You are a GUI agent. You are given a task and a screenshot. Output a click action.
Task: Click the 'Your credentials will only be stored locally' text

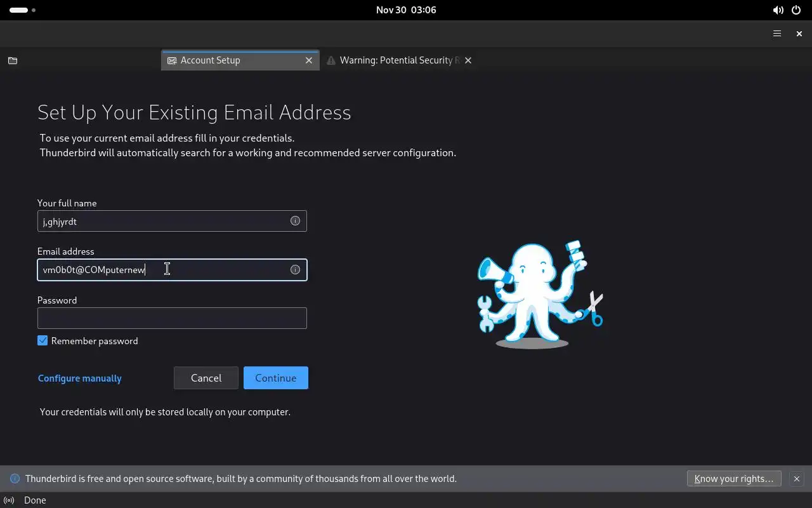(x=165, y=412)
